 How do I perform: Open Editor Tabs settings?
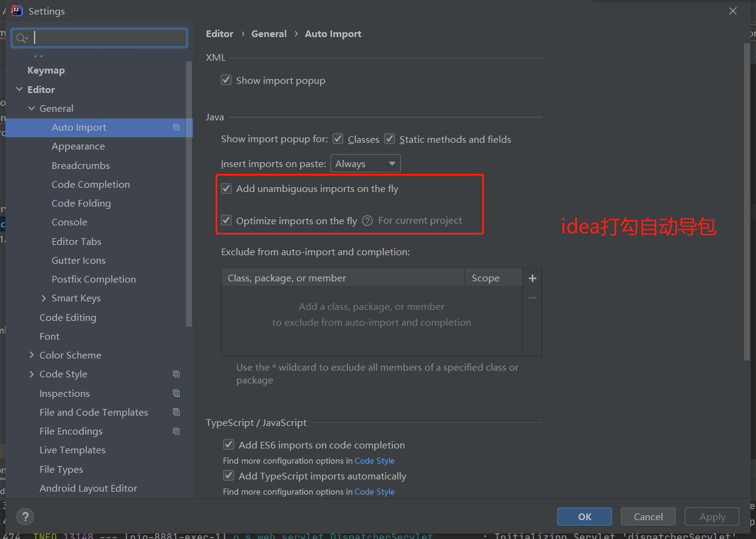point(77,241)
